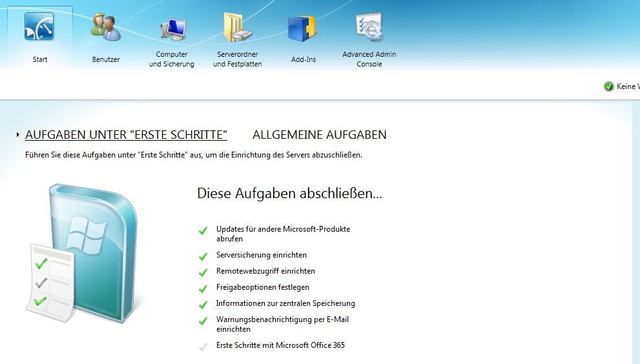Click green checkmark beside Freigabeoptionen festlegen

[203, 288]
